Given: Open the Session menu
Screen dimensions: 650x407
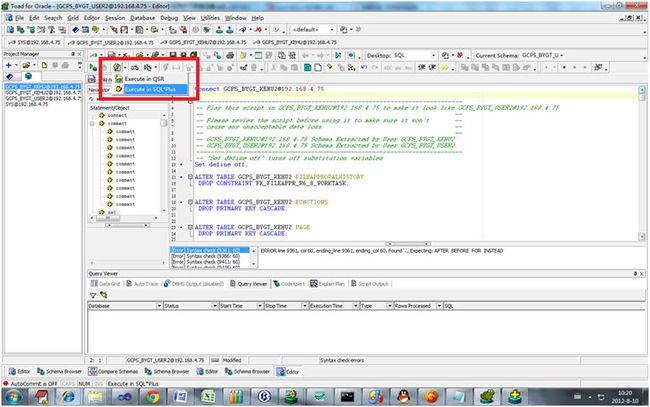Looking at the screenshot, I should 115,18.
